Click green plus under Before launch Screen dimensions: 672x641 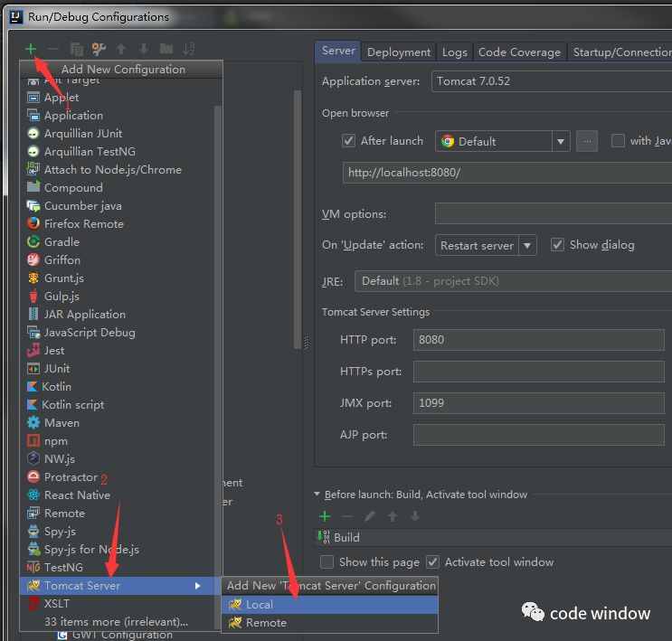(x=325, y=517)
